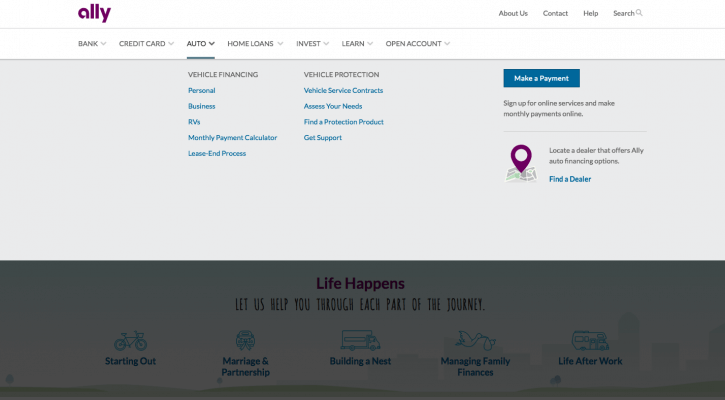Select the Managing Family Finances icon
Image resolution: width=725 pixels, height=400 pixels.
click(x=475, y=341)
